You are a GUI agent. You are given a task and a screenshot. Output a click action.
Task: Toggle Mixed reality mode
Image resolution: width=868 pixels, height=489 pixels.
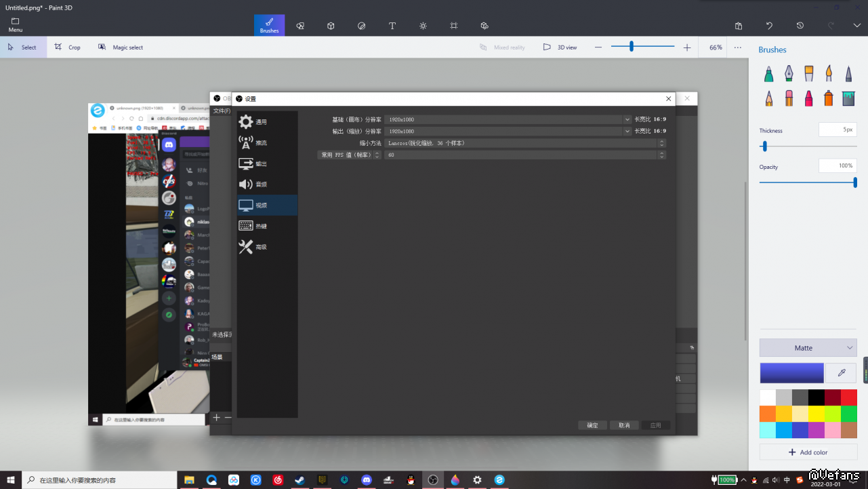(x=502, y=47)
